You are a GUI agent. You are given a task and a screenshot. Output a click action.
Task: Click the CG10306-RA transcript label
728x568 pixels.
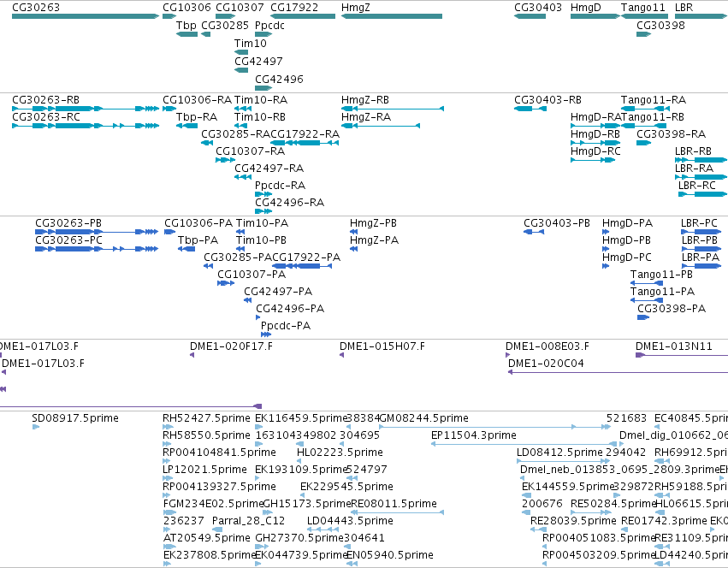(x=197, y=100)
